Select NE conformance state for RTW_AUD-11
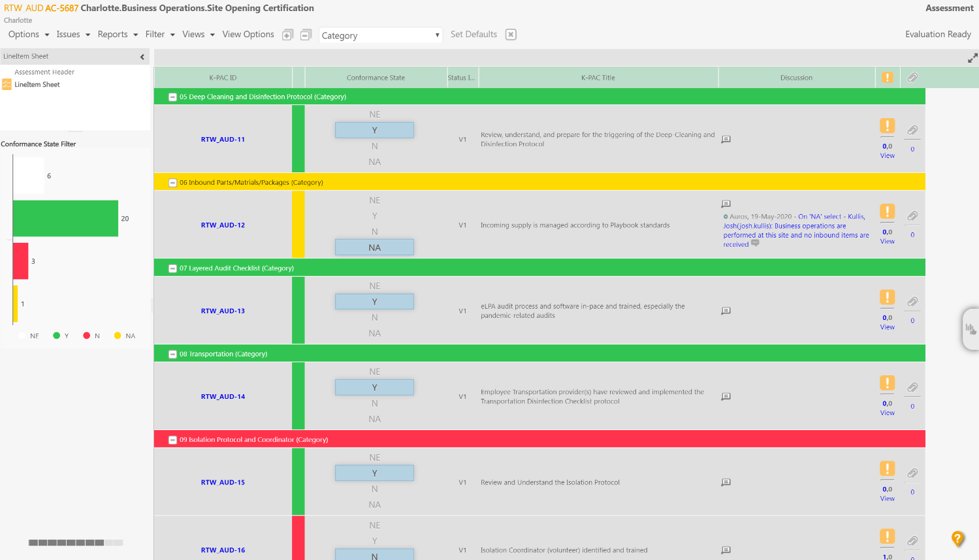The height and width of the screenshot is (560, 979). point(374,114)
